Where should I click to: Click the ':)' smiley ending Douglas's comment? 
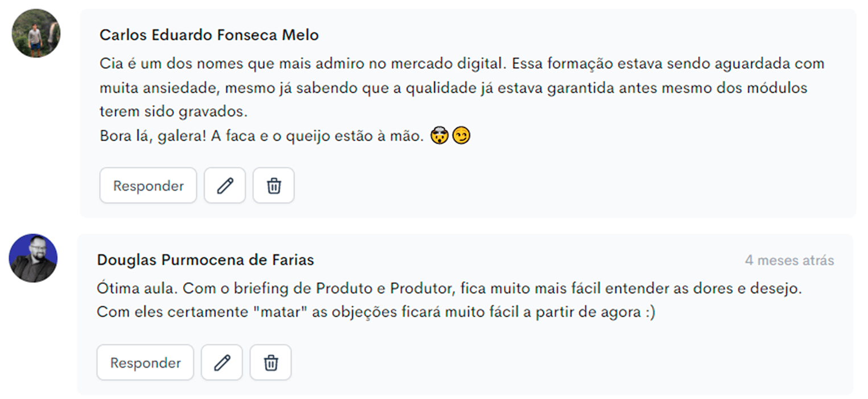point(650,313)
